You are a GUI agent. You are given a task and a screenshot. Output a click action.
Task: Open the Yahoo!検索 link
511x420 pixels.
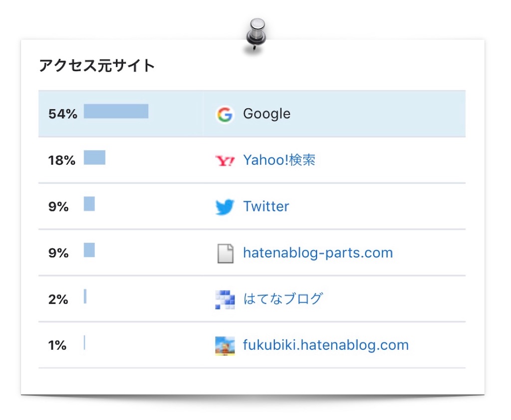[x=279, y=160]
